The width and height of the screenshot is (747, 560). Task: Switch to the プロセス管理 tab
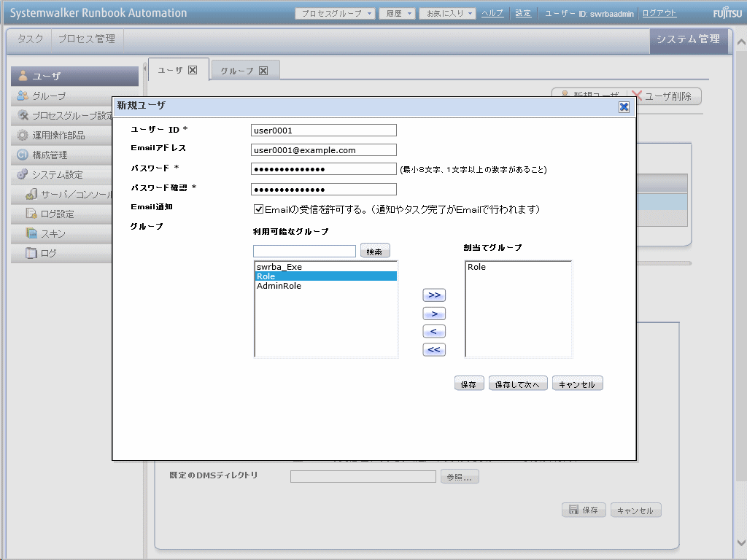pos(87,39)
